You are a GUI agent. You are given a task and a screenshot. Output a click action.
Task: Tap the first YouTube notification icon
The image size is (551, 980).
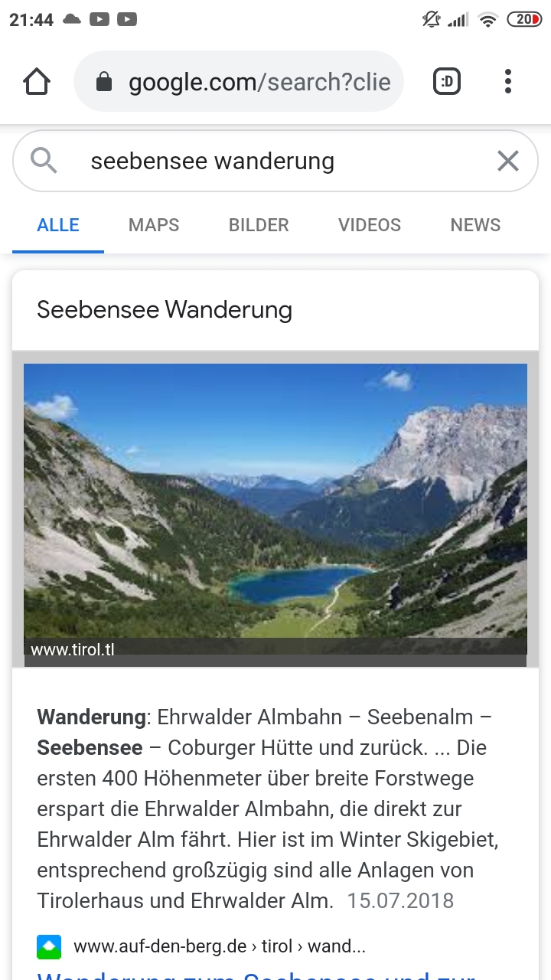pyautogui.click(x=99, y=20)
